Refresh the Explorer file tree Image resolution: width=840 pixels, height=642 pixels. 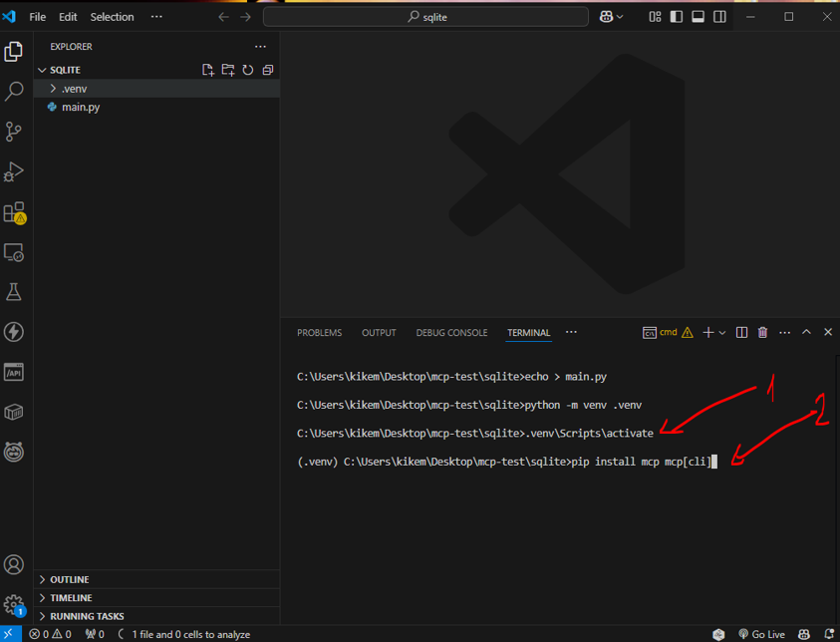(x=248, y=70)
